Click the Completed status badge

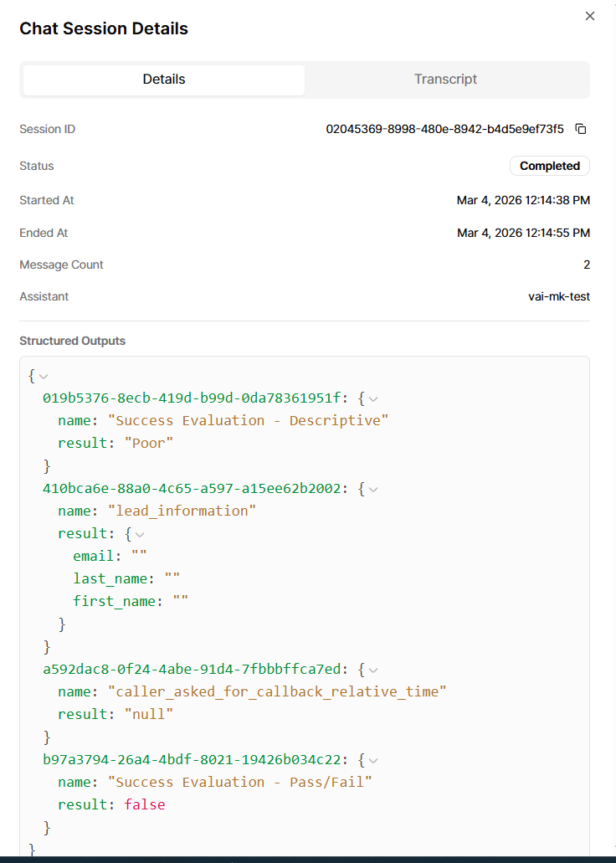click(549, 166)
